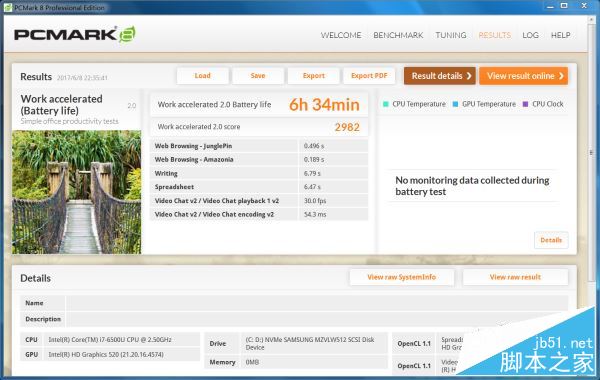Click the Export button
The width and height of the screenshot is (600, 380).
click(313, 76)
